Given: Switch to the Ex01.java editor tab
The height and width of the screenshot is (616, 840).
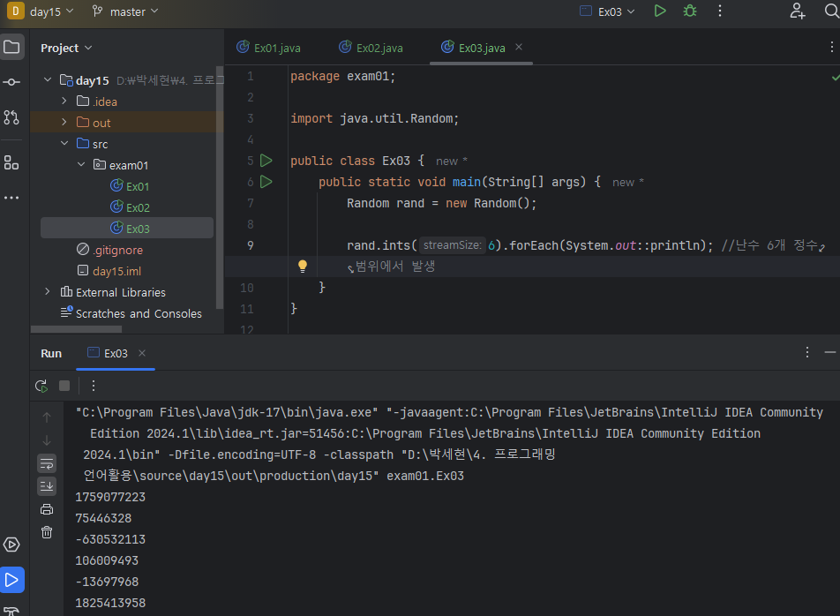Looking at the screenshot, I should click(268, 48).
